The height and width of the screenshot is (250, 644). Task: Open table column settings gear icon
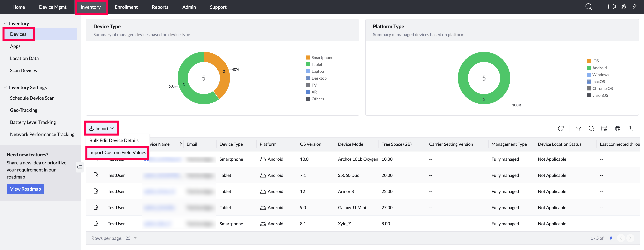click(604, 129)
